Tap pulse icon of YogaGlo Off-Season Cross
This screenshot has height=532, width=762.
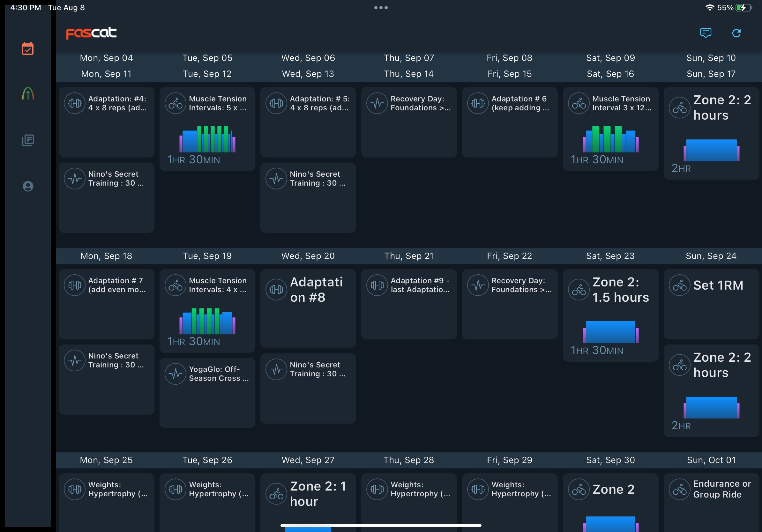click(176, 374)
